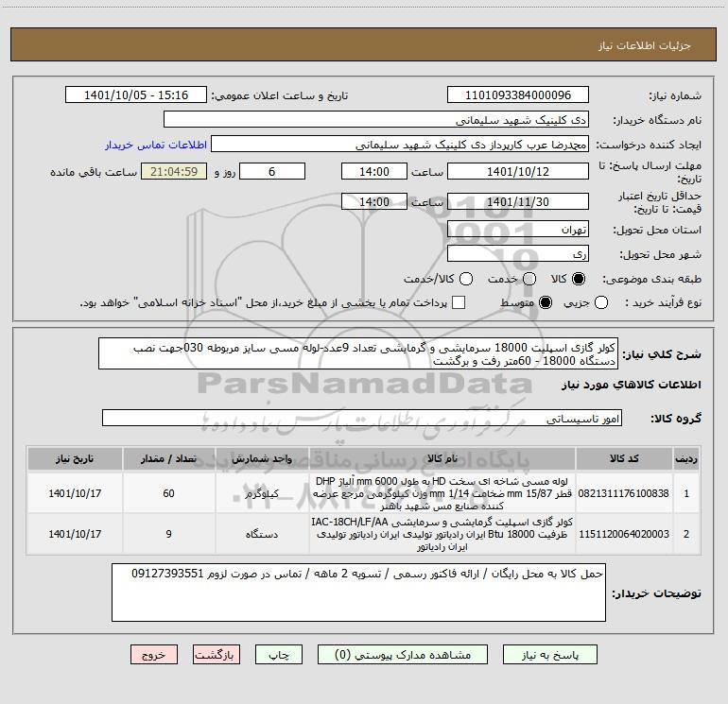Screen dimensions: 728x704
Task: Click quantity 9 cell
Action: [x=168, y=534]
